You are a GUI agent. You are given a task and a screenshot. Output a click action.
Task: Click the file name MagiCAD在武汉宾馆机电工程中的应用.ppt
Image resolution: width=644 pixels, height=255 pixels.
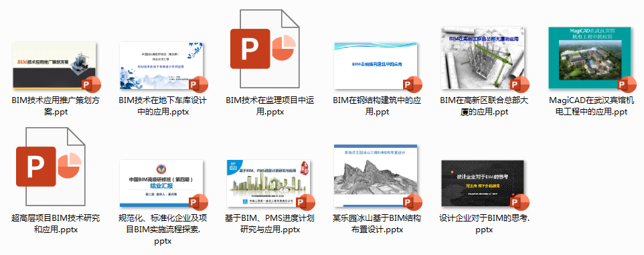591,106
